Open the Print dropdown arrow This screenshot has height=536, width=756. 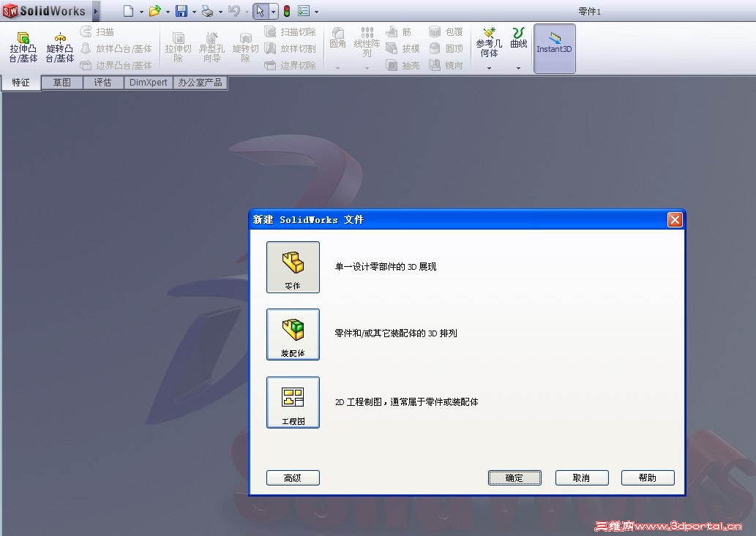(220, 12)
